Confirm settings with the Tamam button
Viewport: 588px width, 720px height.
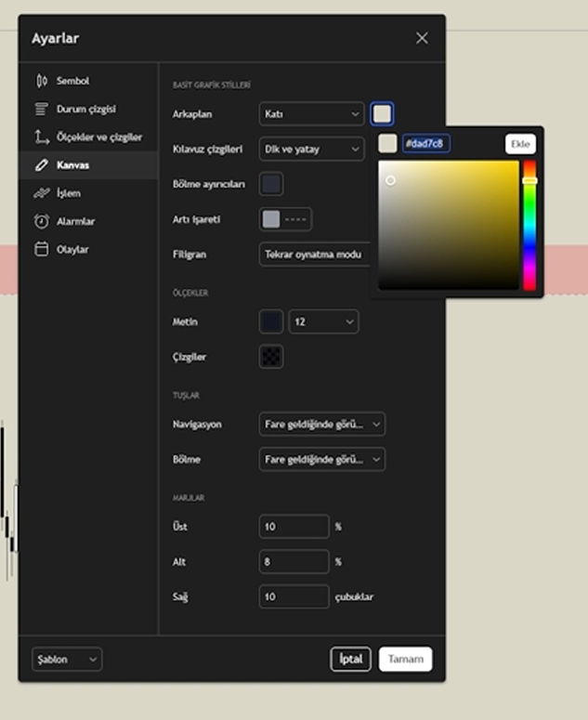405,660
